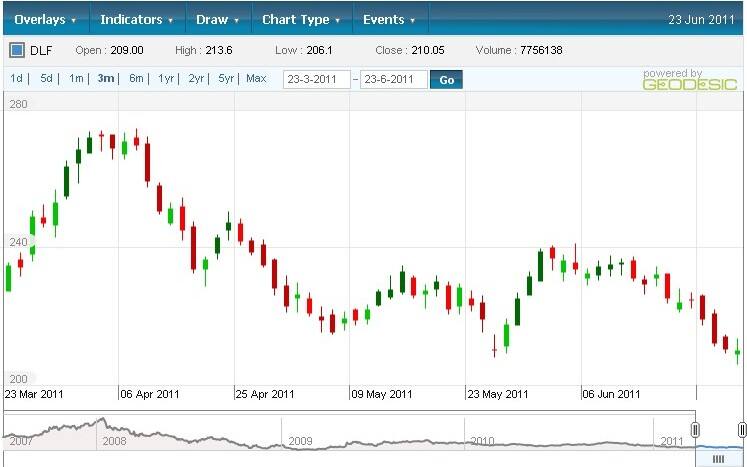This screenshot has width=747, height=467.
Task: Select the 3m time range
Action: [105, 79]
